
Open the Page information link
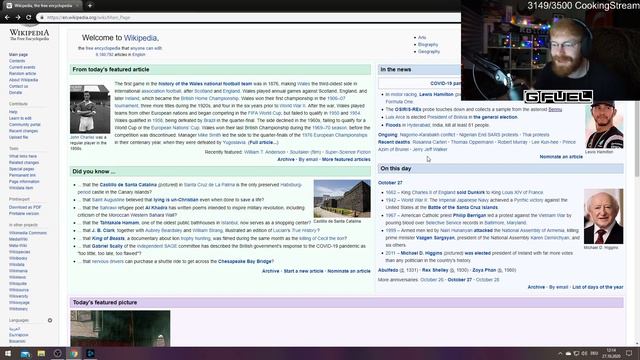pos(24,182)
